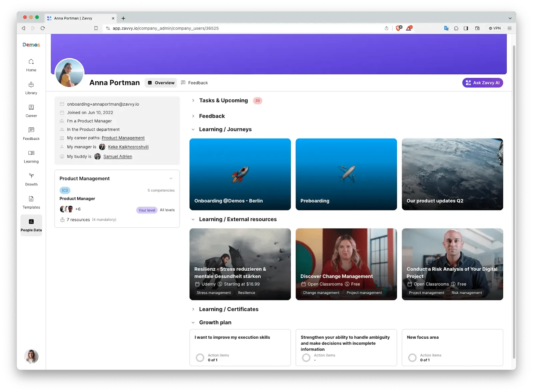Click progress circle on New focus area card
Viewport: 533px width, 392px height.
click(x=412, y=358)
